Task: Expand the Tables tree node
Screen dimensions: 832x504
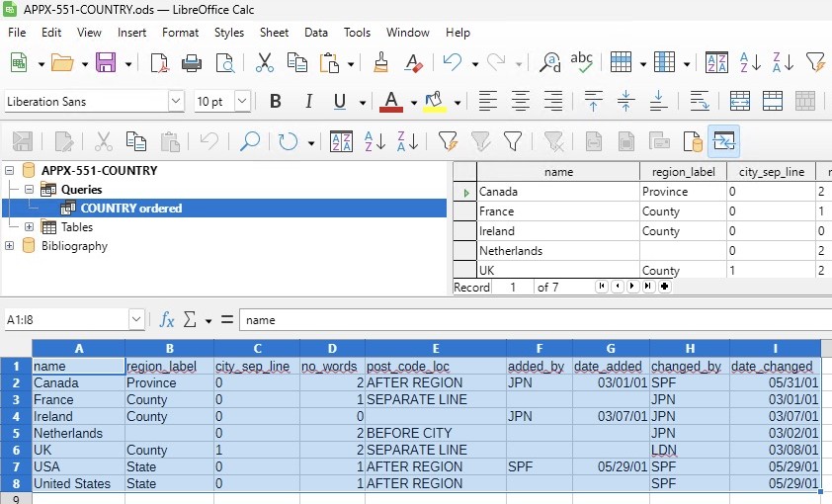Action: point(29,227)
